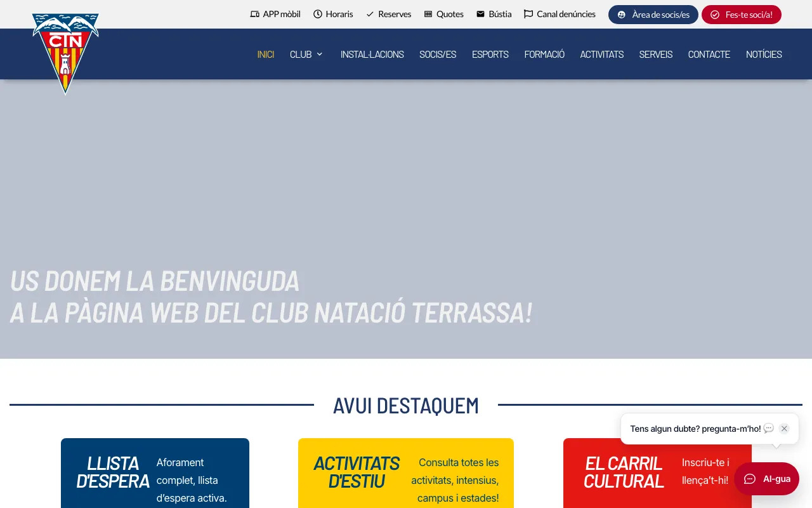812x508 pixels.
Task: Click the 'US DONEM LA BENVINGUDA' hero text
Action: point(155,281)
